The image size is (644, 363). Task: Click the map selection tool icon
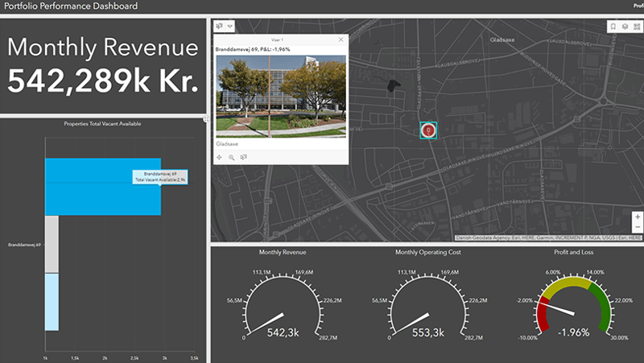point(220,26)
